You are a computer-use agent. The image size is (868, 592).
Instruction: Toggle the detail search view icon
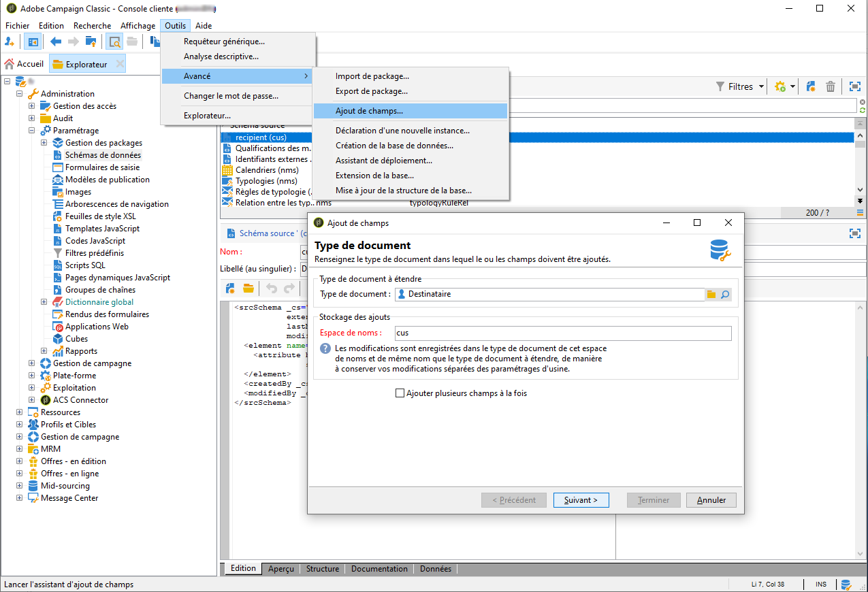[114, 42]
